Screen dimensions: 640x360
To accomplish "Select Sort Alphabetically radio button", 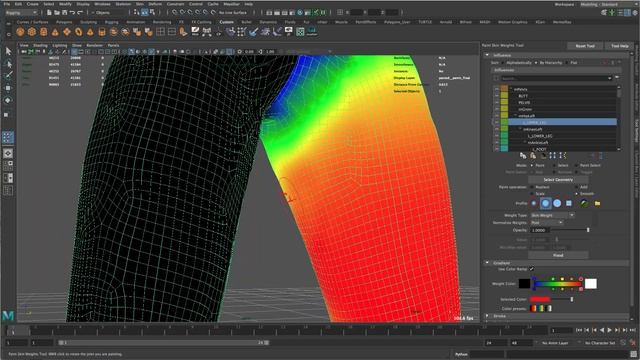I will click(x=503, y=63).
